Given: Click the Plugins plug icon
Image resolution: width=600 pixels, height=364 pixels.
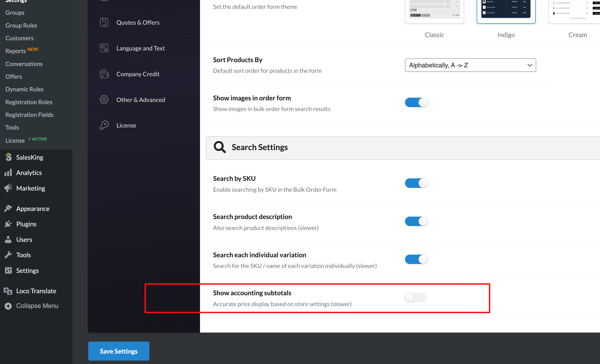Looking at the screenshot, I should pyautogui.click(x=8, y=224).
